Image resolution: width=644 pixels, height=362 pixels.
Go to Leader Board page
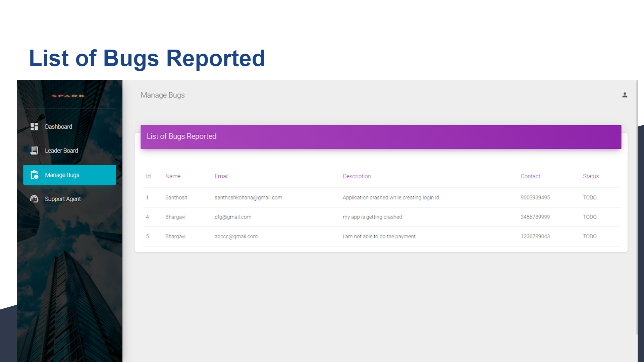tap(62, 151)
